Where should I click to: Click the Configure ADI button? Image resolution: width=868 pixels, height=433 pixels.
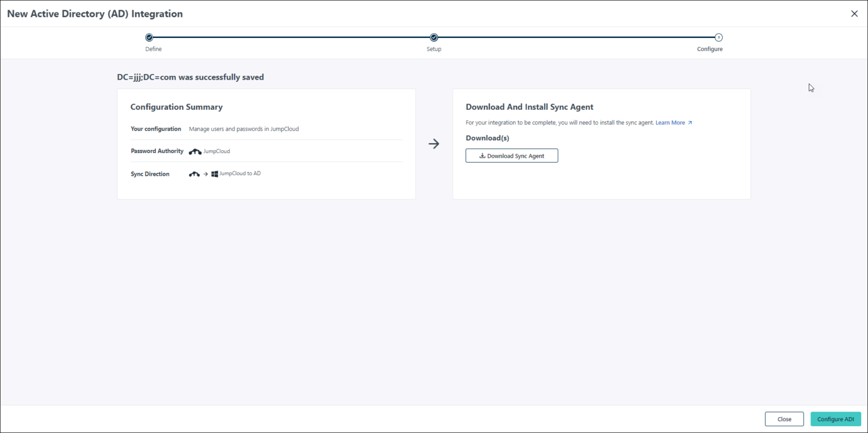click(836, 419)
